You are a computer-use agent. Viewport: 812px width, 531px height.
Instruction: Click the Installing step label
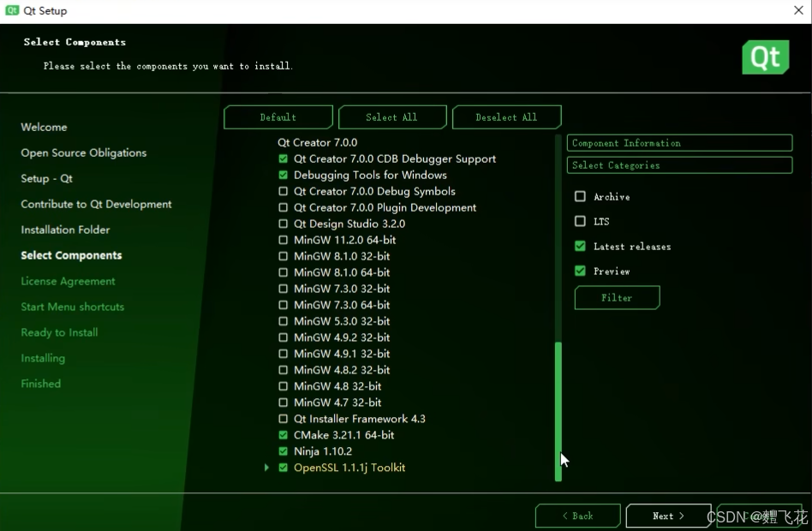pos(43,358)
